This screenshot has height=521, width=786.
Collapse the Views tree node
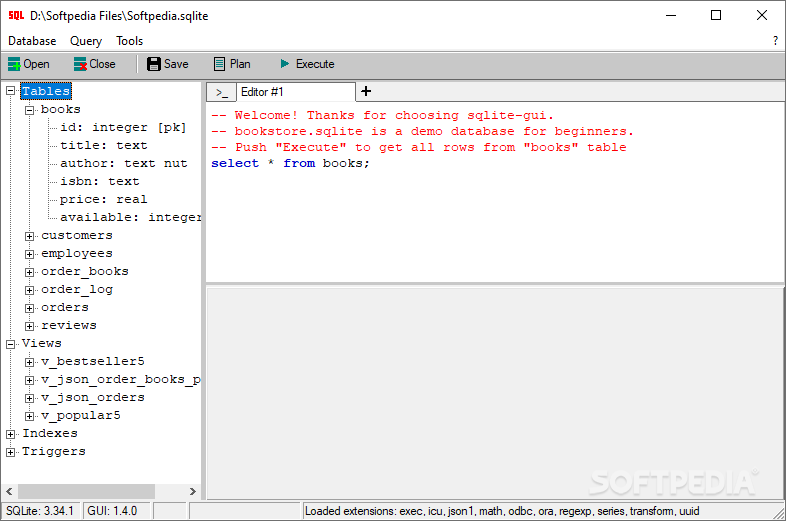tap(11, 344)
